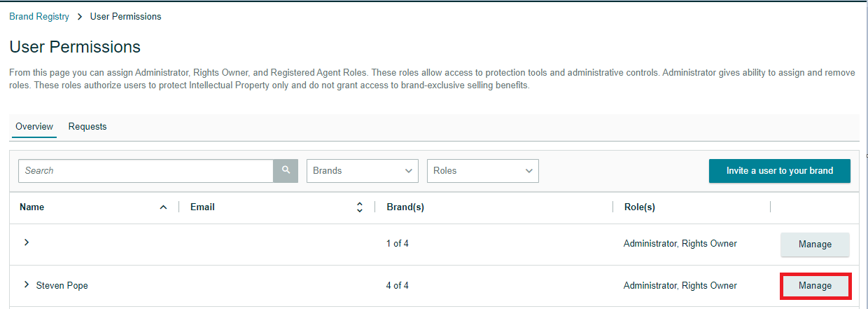Click the Email column sort arrows
868x309 pixels.
pos(360,207)
